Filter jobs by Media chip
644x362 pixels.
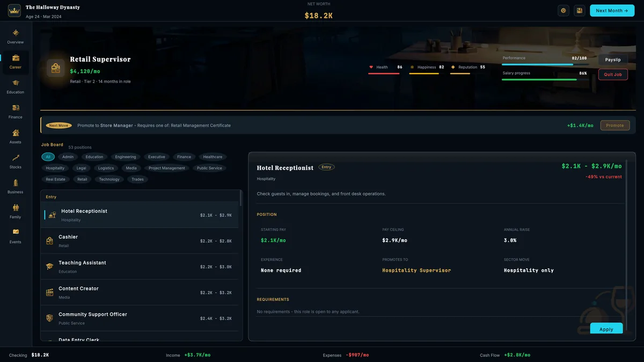(131, 168)
